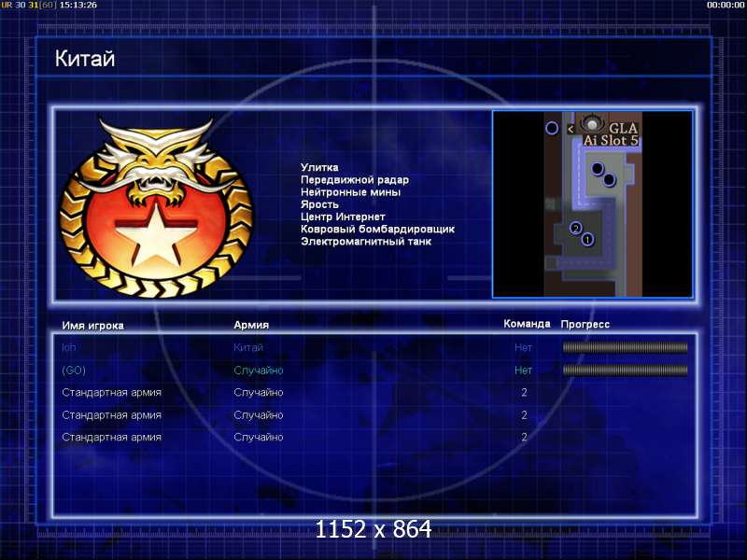Click the 'Имя игрока' column header
The width and height of the screenshot is (747, 560).
[92, 326]
